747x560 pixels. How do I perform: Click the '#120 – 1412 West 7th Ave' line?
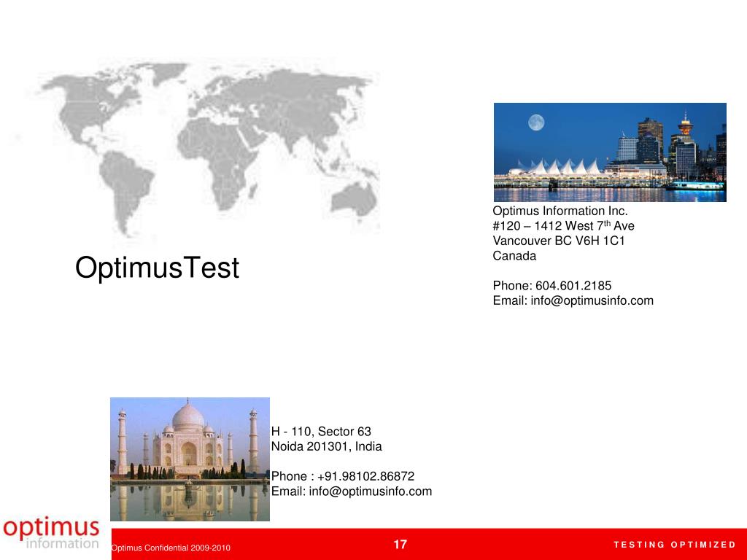(563, 226)
